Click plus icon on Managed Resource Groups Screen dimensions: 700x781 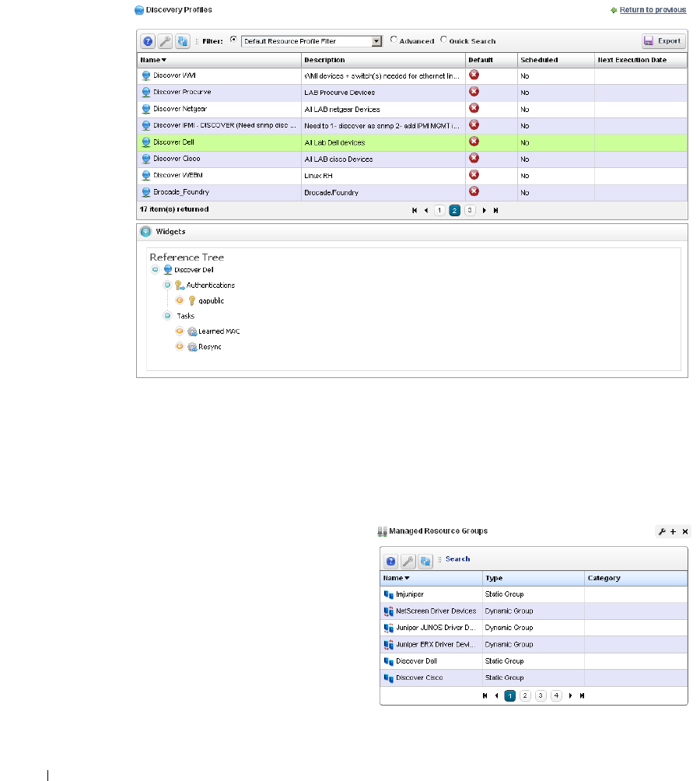[673, 531]
